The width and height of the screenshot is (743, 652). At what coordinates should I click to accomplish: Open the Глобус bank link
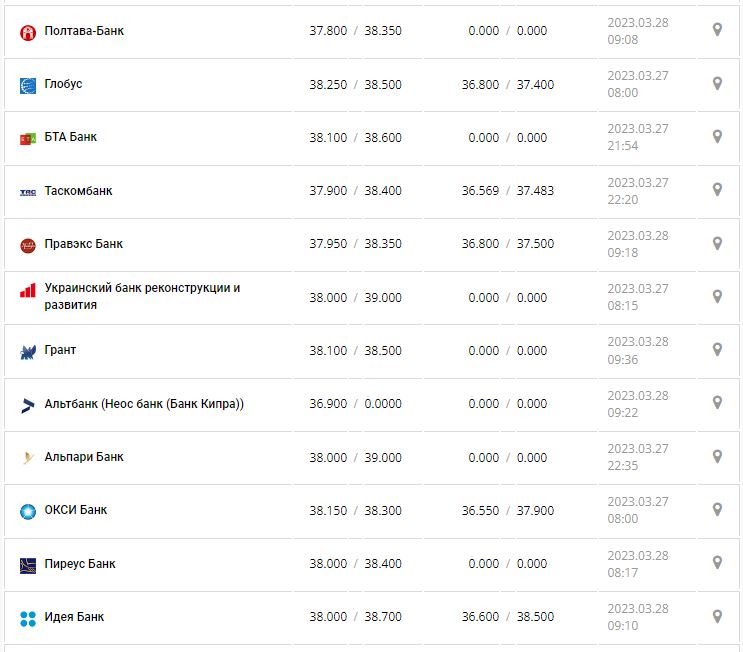click(x=63, y=84)
